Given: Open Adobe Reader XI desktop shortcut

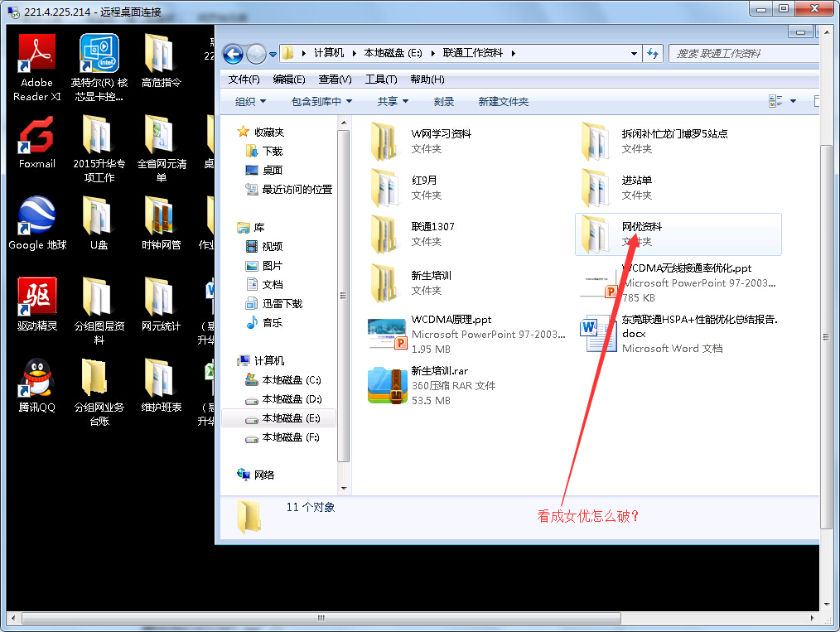Looking at the screenshot, I should pos(37,68).
